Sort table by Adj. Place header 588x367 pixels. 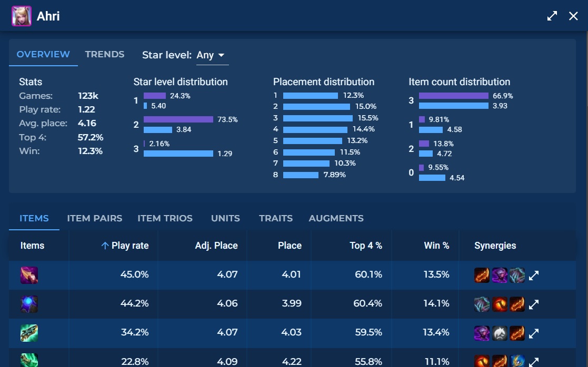[216, 246]
